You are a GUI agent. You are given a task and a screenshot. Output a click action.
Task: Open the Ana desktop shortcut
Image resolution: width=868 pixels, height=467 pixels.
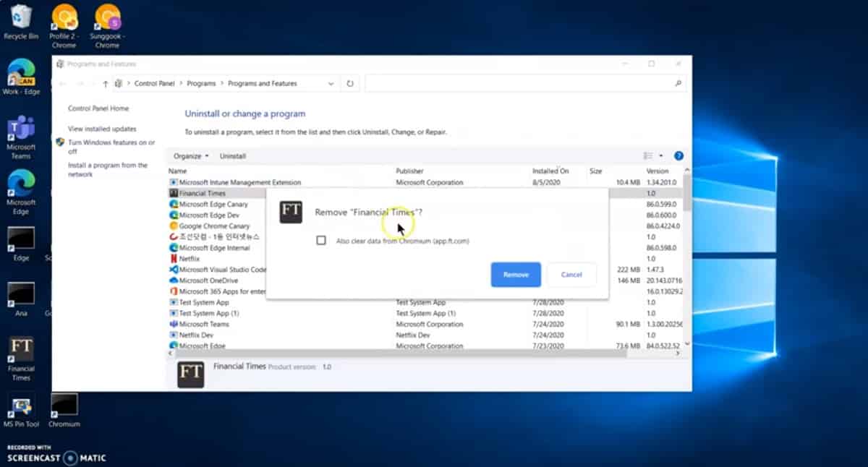(21, 299)
